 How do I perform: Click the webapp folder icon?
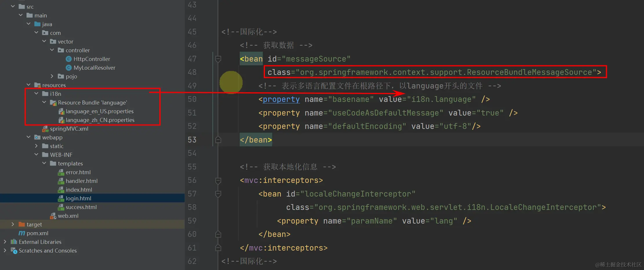(x=37, y=137)
